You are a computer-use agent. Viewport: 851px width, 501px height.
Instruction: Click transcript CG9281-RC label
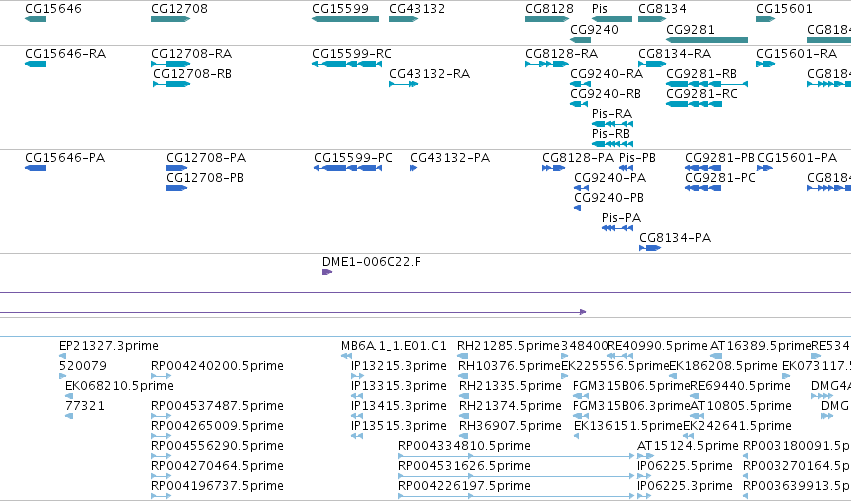pos(702,94)
